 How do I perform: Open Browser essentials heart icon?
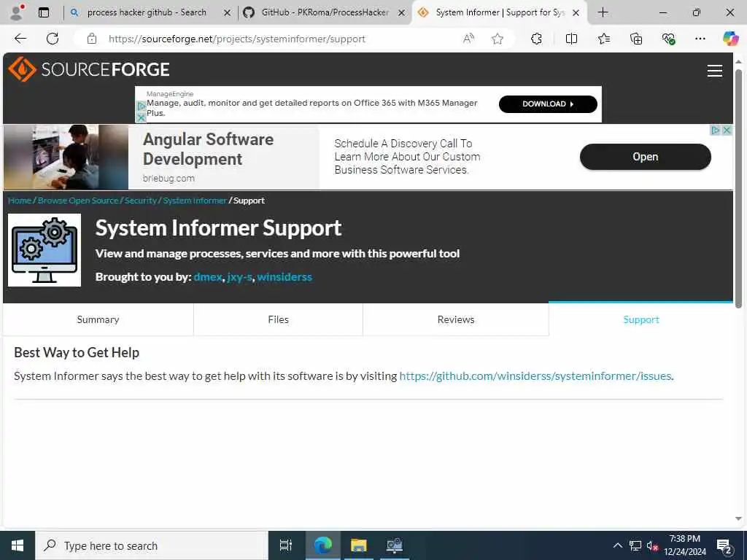point(668,39)
